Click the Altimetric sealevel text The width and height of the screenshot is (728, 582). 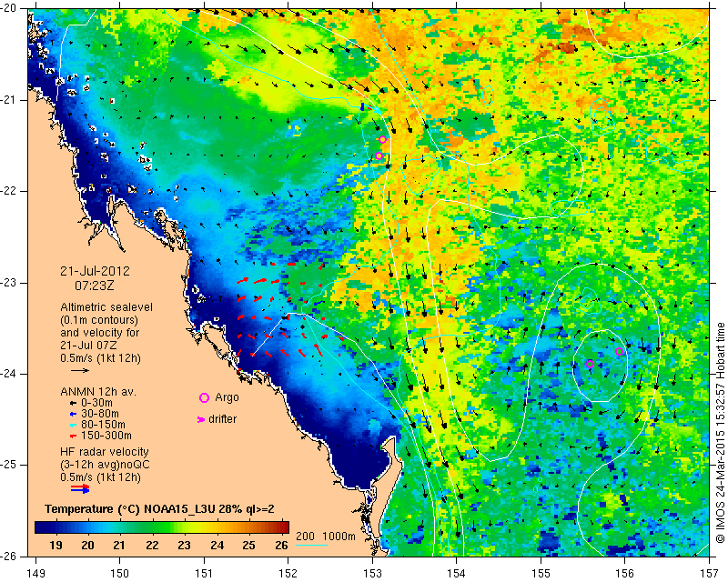(x=106, y=307)
